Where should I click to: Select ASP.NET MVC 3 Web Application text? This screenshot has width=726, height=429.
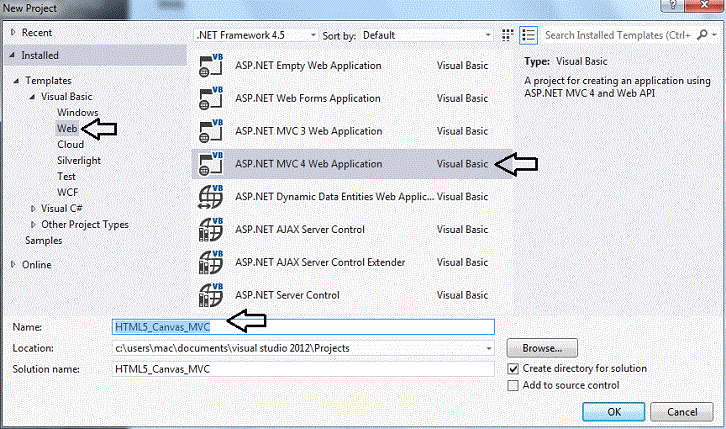point(308,131)
